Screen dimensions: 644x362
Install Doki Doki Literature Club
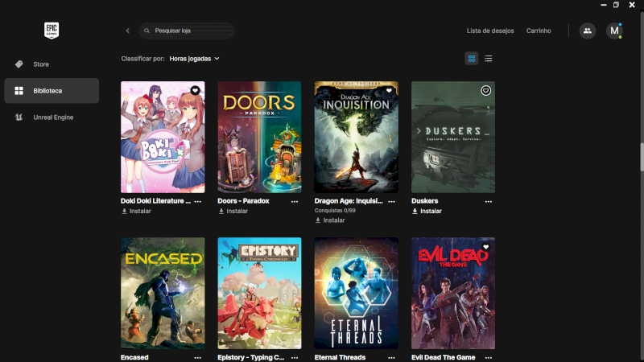click(136, 211)
